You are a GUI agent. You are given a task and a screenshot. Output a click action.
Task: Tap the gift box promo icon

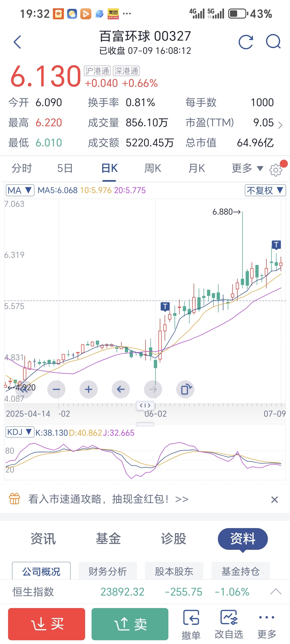point(15,499)
